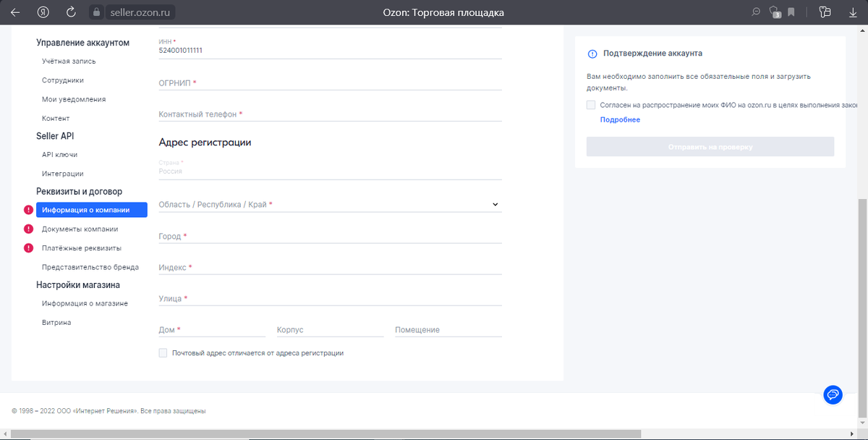Click the Отправить на проверку button
This screenshot has height=440, width=868.
point(710,146)
